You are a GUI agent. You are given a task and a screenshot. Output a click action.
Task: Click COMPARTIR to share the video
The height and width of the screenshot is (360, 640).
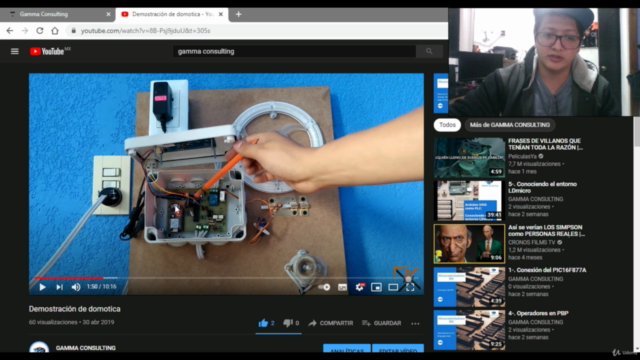pos(331,323)
